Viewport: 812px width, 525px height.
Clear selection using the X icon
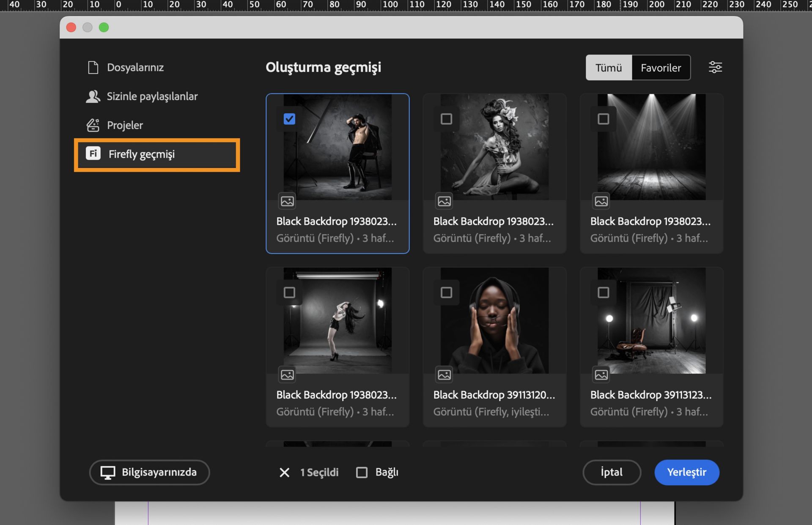[x=285, y=472]
